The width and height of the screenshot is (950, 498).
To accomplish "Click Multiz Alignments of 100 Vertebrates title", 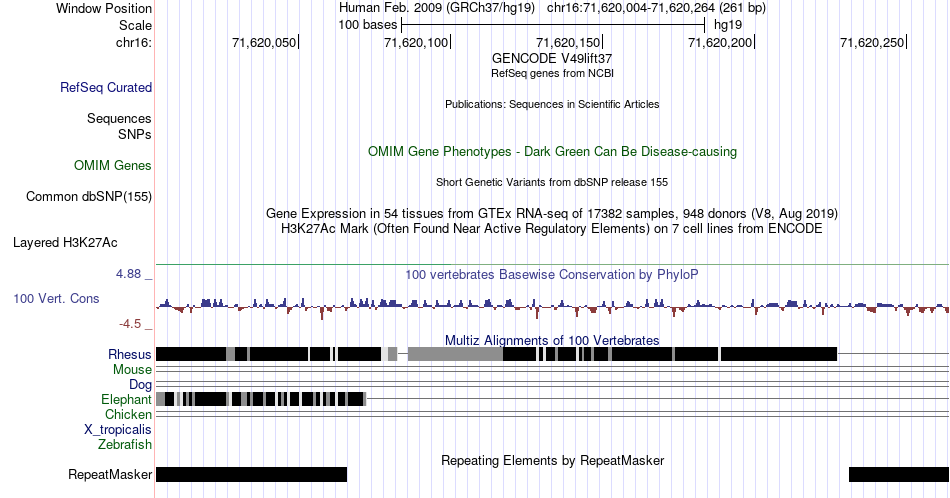I will coord(552,340).
